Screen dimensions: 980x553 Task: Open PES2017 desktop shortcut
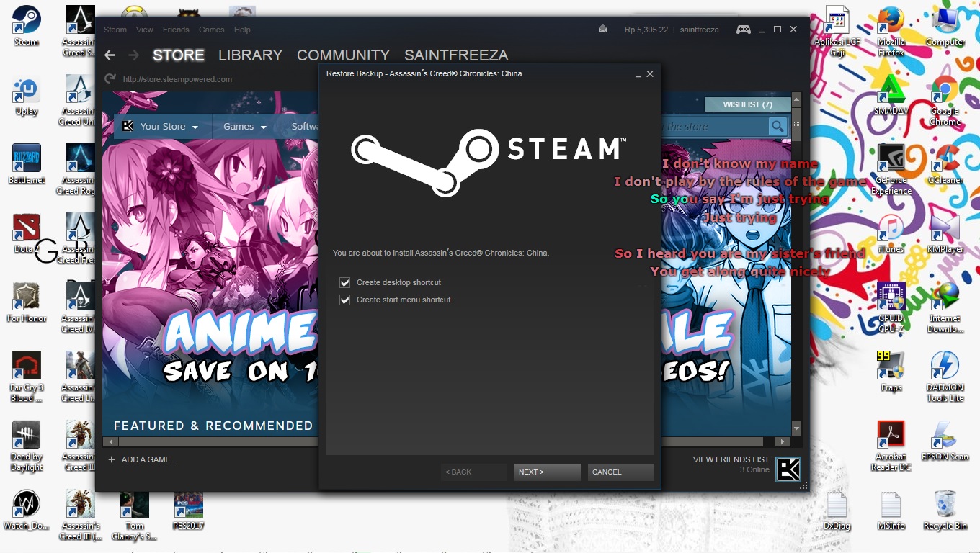point(188,510)
